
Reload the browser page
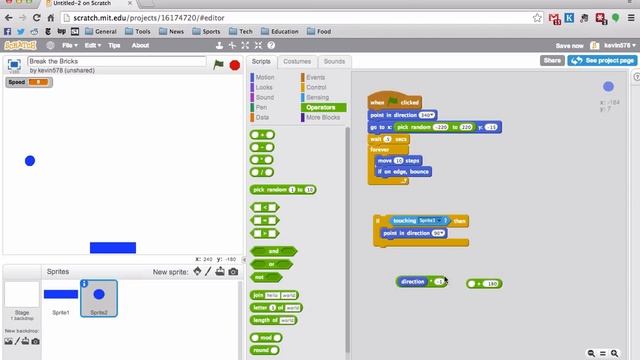[x=36, y=18]
